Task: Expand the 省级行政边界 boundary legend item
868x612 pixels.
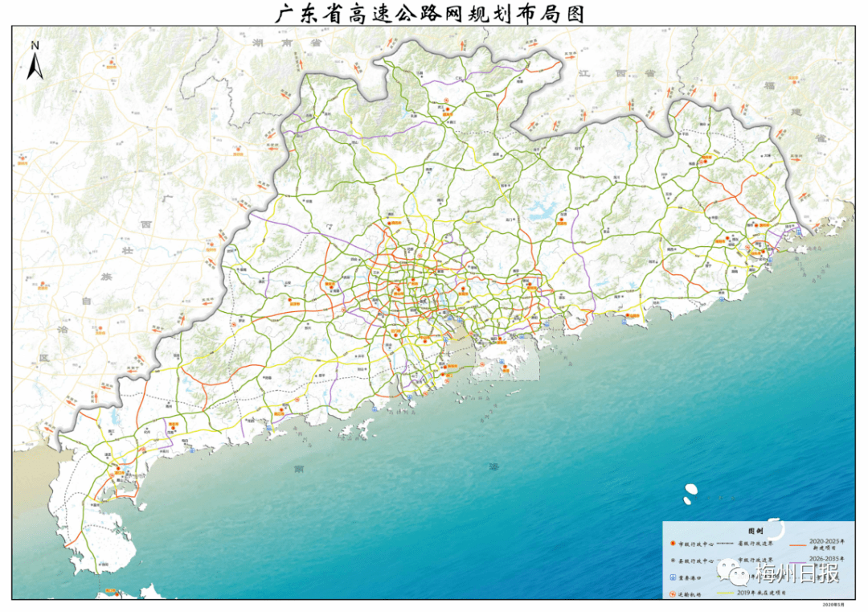Action: point(754,544)
